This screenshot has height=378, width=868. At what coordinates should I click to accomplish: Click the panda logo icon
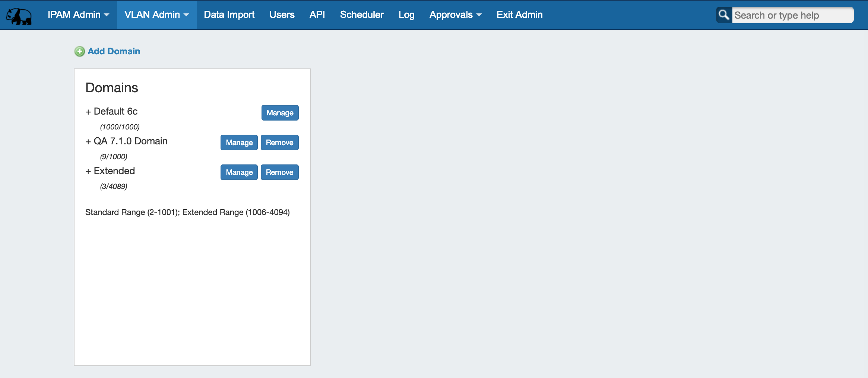pos(19,16)
